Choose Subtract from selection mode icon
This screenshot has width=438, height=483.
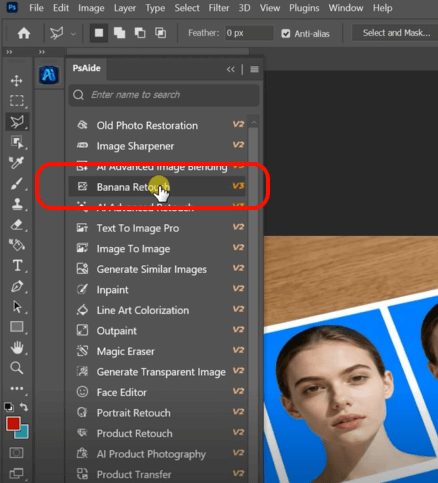coord(140,33)
